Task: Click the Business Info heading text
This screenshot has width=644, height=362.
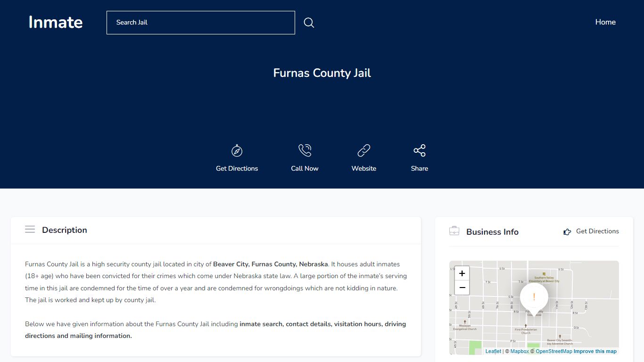Action: tap(492, 232)
